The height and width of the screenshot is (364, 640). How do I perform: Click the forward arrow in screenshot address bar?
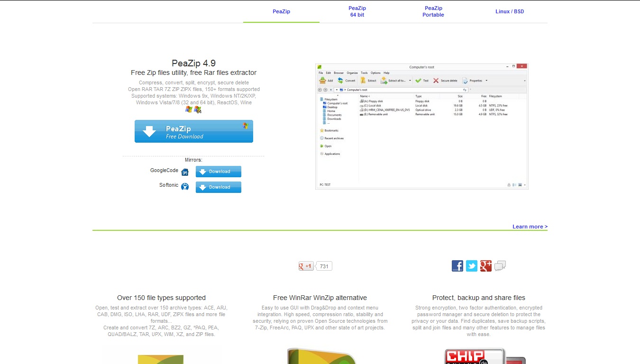coord(325,90)
